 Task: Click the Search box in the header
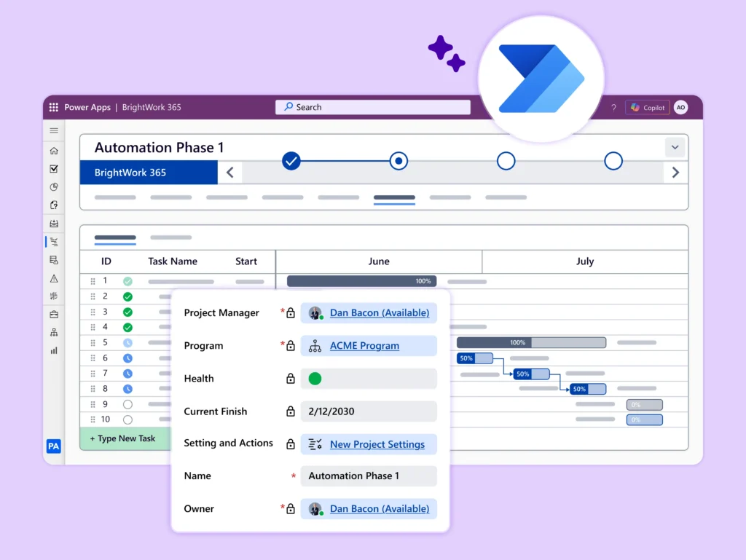[x=372, y=107]
